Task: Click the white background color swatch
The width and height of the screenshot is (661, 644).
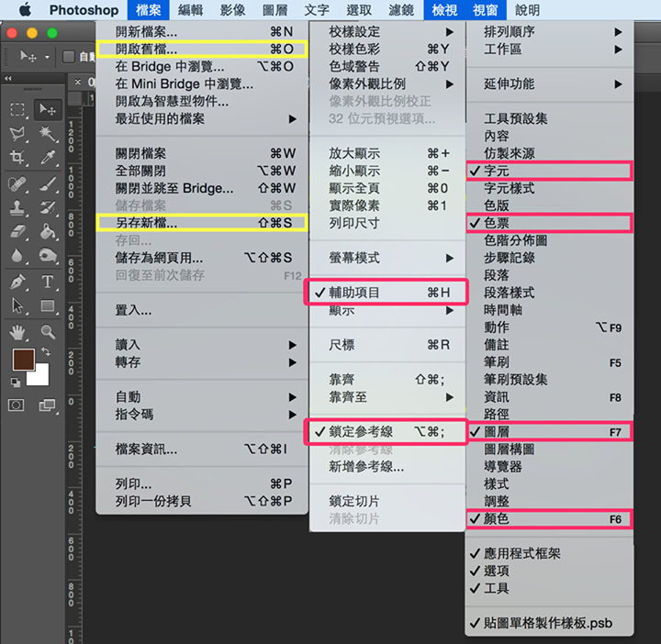Action: pyautogui.click(x=41, y=377)
